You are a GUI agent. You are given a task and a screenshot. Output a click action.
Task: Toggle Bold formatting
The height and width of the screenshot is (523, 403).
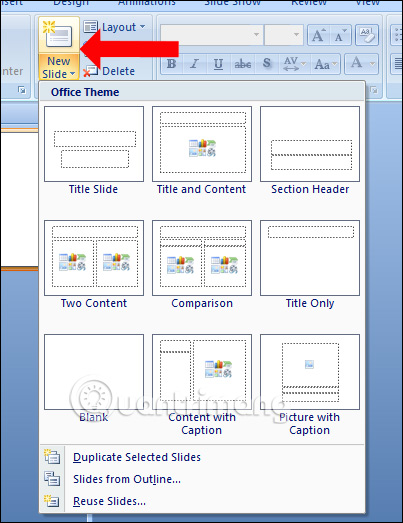click(x=171, y=63)
